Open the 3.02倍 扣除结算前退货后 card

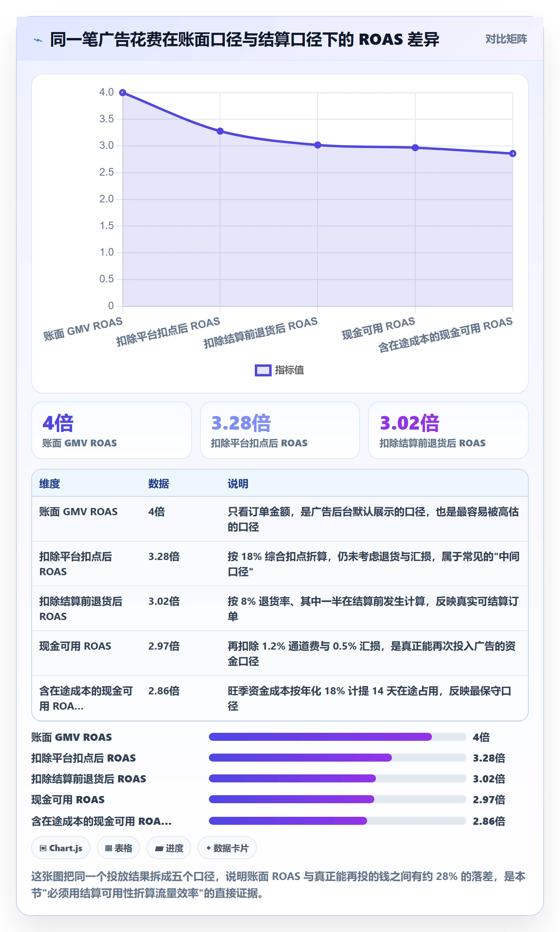pyautogui.click(x=448, y=430)
